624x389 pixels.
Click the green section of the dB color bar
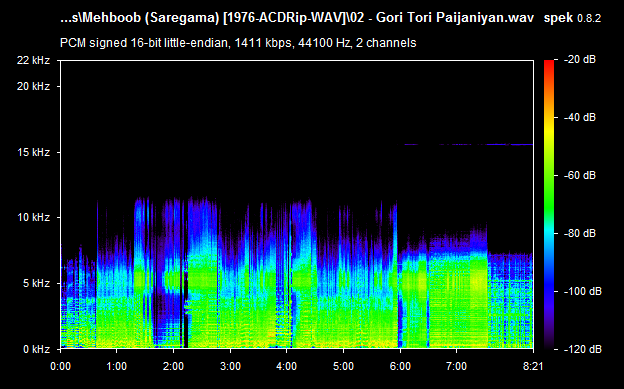click(549, 191)
